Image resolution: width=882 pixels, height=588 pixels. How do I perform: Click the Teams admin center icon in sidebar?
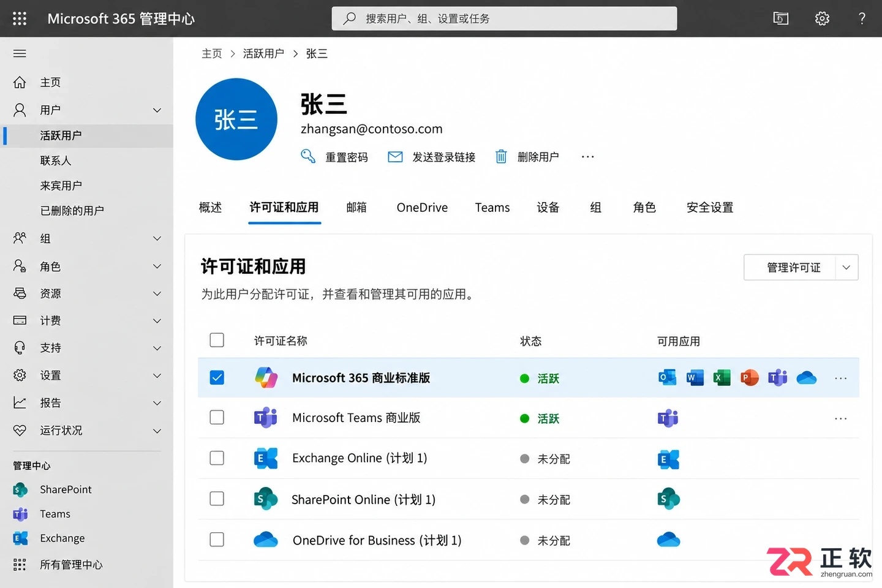click(20, 514)
